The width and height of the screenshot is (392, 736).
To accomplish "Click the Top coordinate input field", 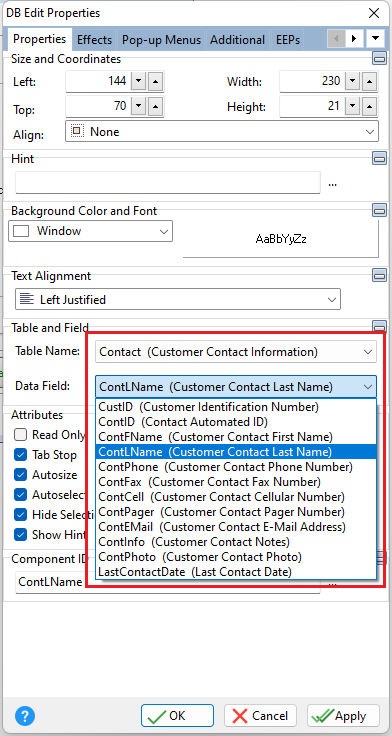I will [x=98, y=107].
